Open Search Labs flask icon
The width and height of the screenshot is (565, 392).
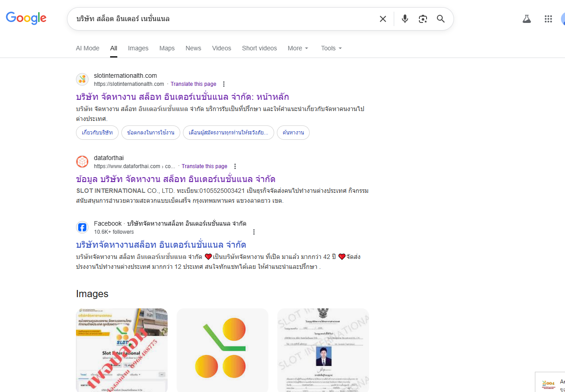pos(527,19)
